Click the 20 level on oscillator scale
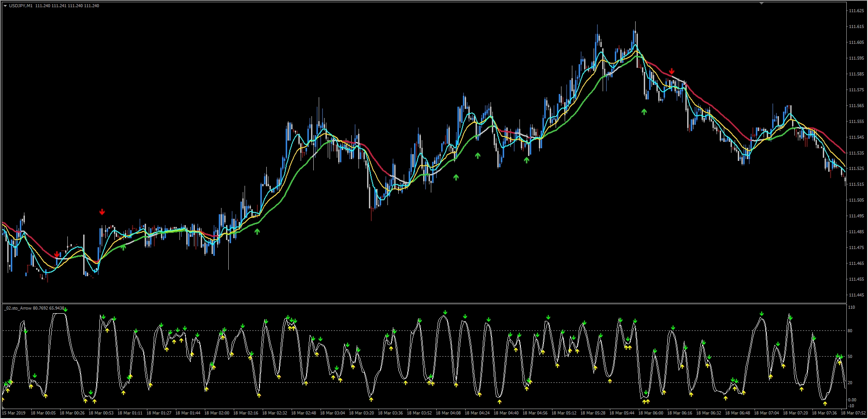The image size is (868, 419). [x=850, y=383]
